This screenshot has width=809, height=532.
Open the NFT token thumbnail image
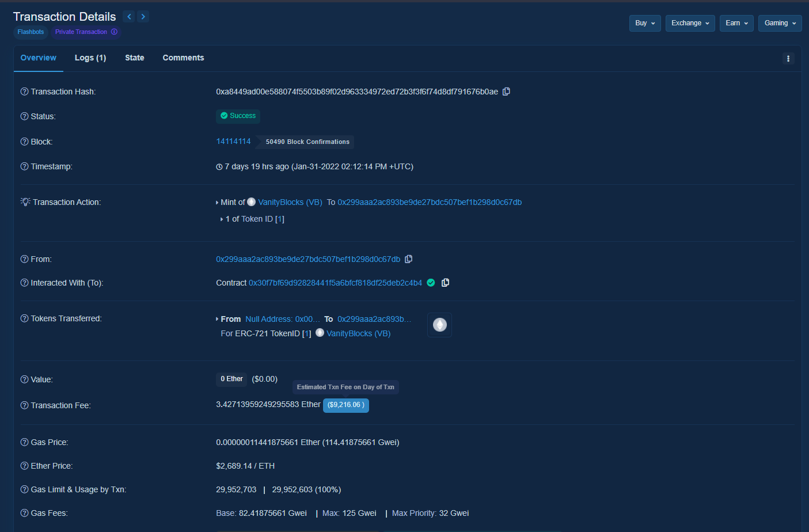point(439,325)
